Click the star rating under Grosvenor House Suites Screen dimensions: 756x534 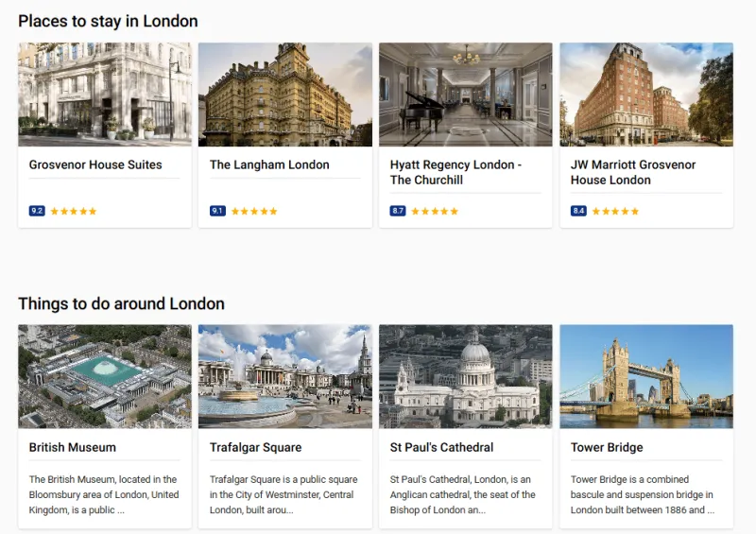click(74, 211)
